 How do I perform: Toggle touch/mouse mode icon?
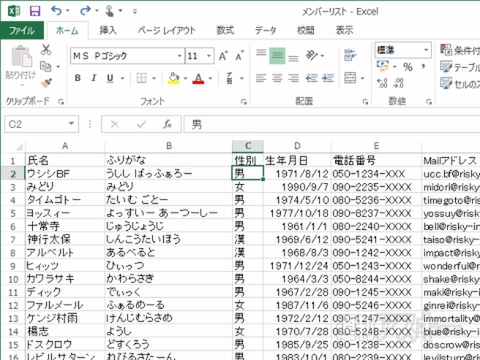110,11
